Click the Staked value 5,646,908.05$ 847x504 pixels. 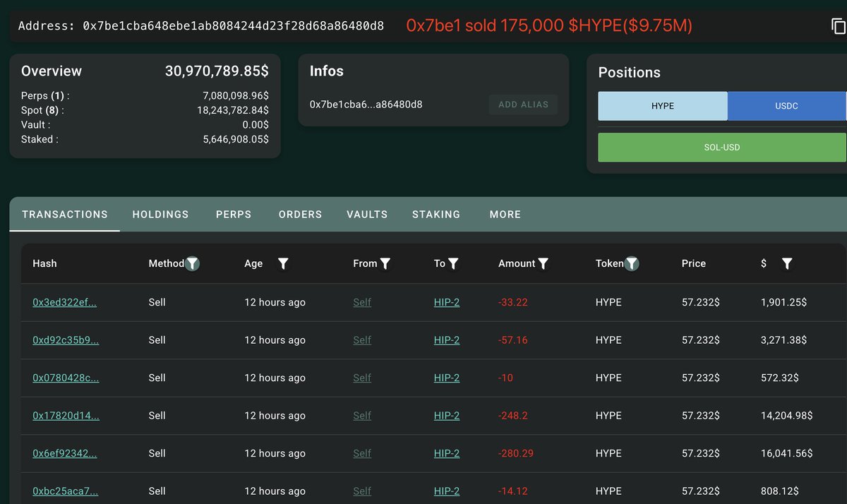pyautogui.click(x=236, y=139)
